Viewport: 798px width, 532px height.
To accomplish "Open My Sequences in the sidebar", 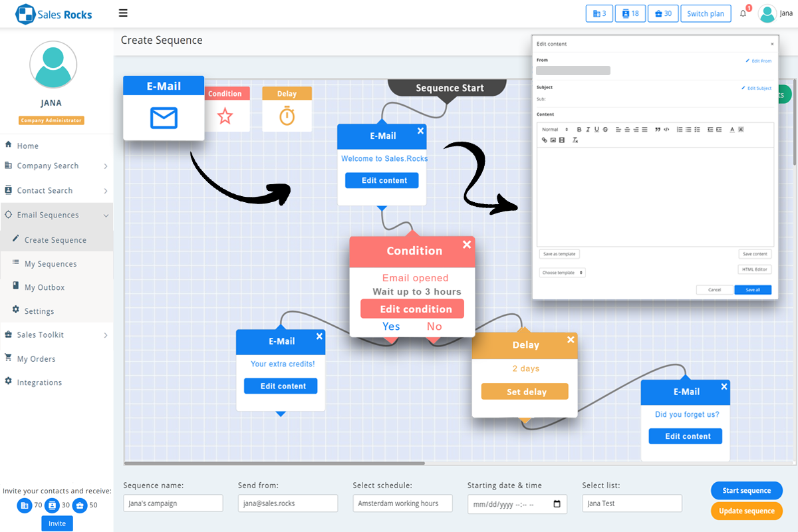I will [x=51, y=264].
